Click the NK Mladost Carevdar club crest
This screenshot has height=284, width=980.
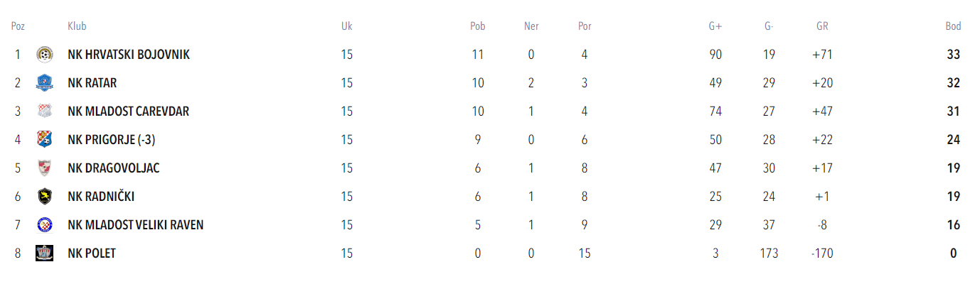[44, 111]
